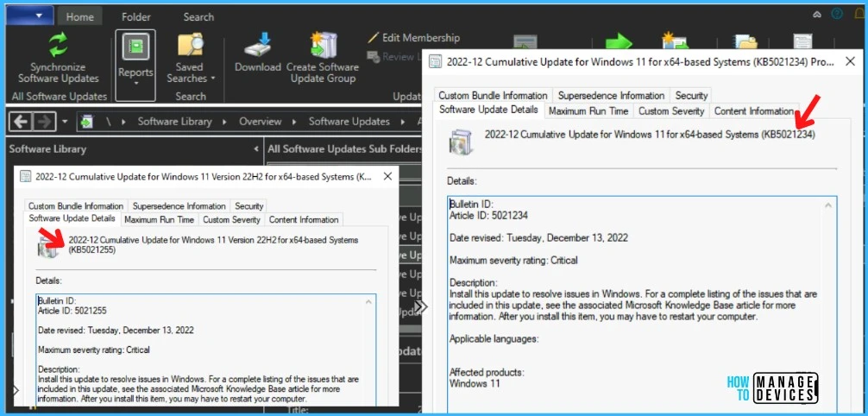This screenshot has height=416, width=868.
Task: Click 'Windows 11' affected products text
Action: click(x=475, y=382)
